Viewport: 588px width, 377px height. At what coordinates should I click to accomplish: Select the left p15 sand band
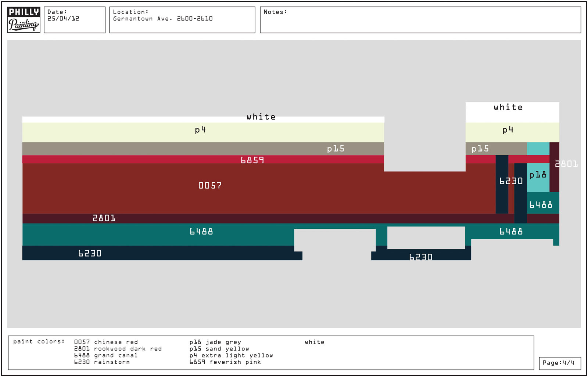203,149
